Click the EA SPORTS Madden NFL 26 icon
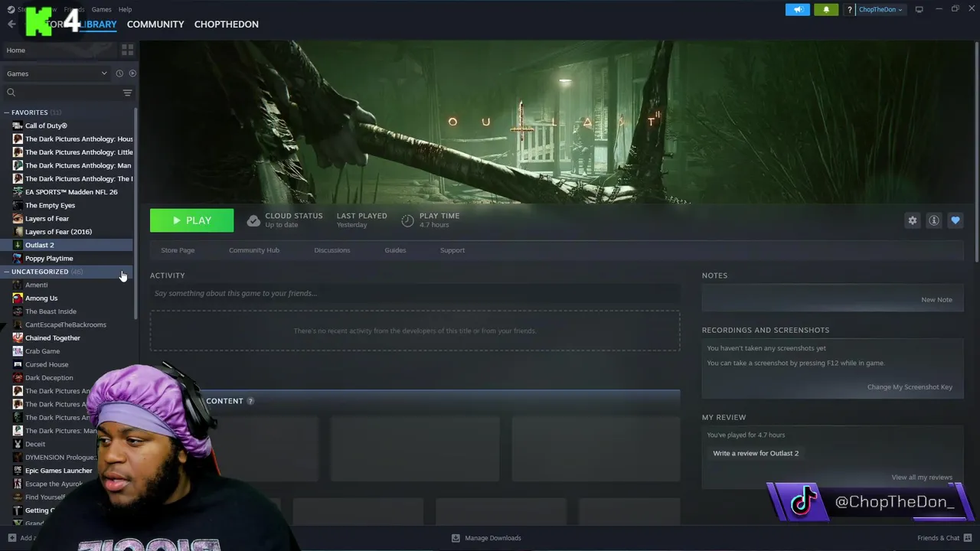The height and width of the screenshot is (551, 980). tap(18, 192)
